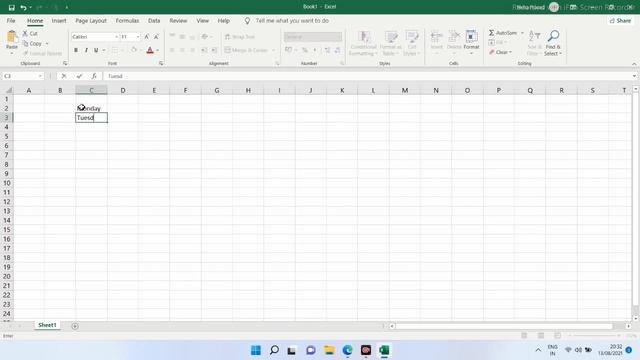Image resolution: width=640 pixels, height=360 pixels.
Task: Open the Help tab
Action: point(223,20)
